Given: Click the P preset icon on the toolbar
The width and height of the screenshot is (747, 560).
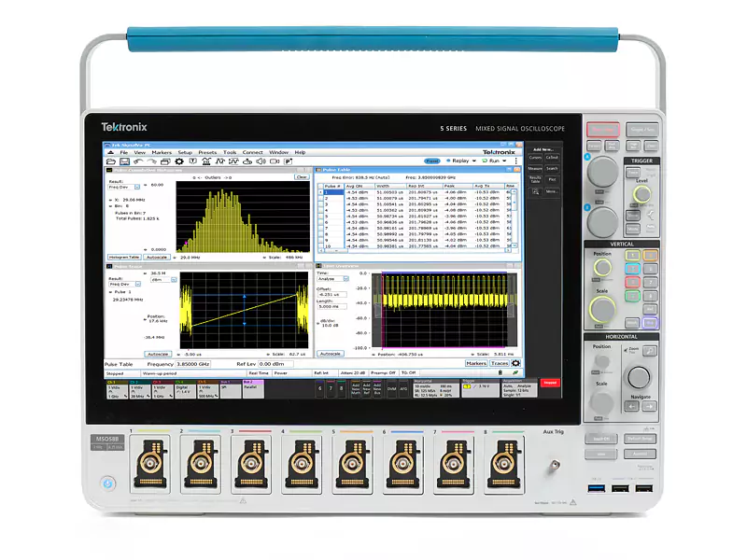Looking at the screenshot, I should [288, 162].
